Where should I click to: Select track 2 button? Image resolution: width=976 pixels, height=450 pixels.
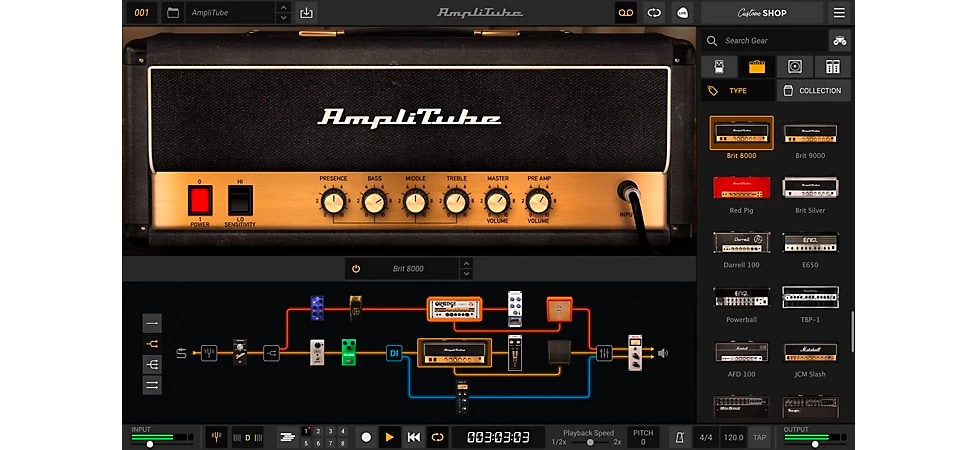click(318, 431)
